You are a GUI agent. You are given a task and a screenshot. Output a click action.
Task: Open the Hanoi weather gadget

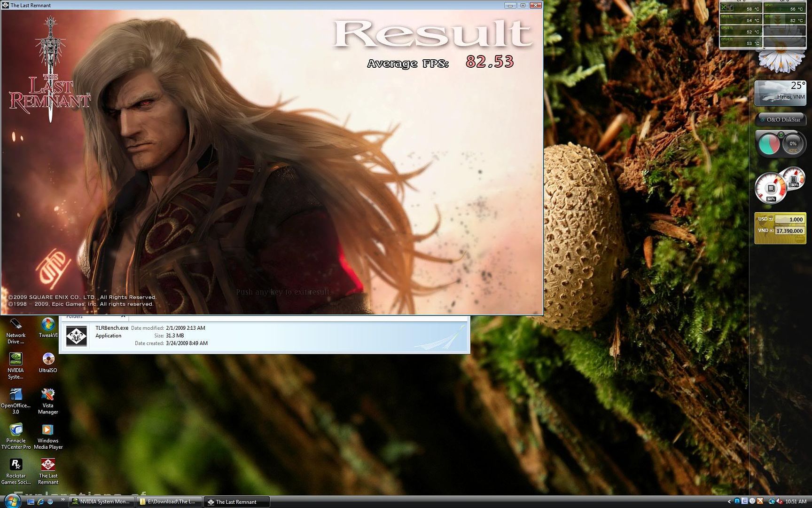point(780,93)
